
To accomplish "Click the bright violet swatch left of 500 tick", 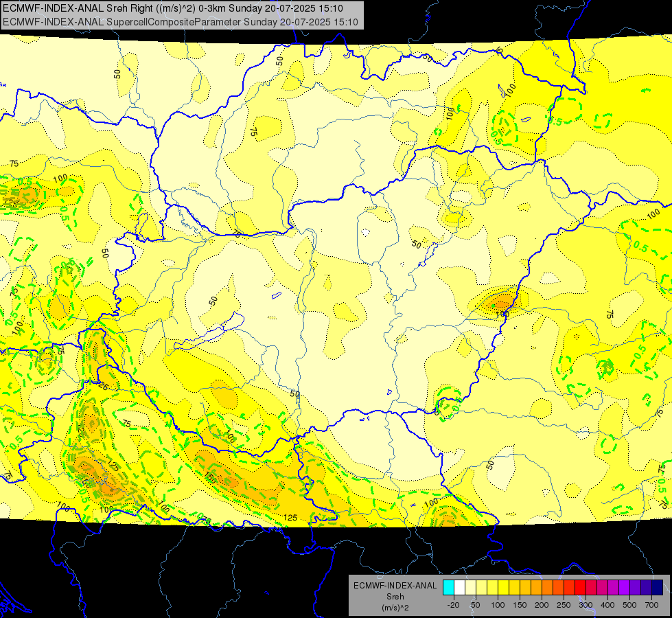I will pyautogui.click(x=625, y=587).
